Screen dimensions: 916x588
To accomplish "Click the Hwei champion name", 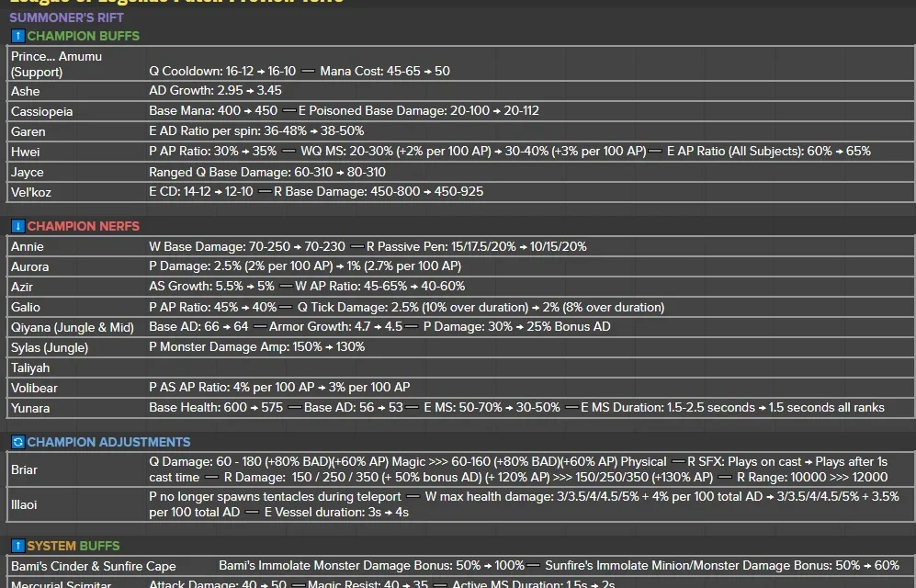I will (x=26, y=151).
